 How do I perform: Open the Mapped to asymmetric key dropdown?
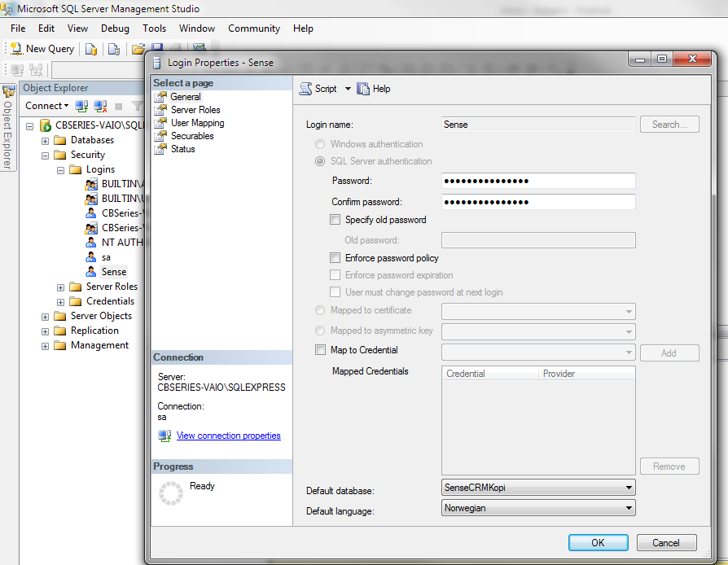click(x=629, y=332)
